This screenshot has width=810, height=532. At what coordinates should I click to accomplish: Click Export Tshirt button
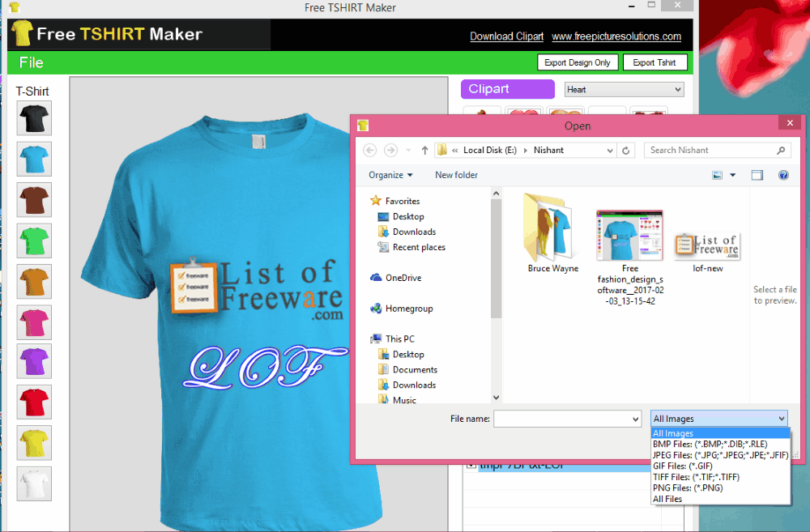coord(654,62)
